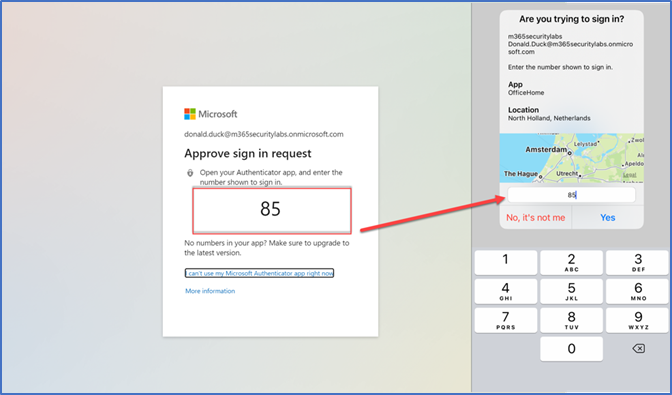The height and width of the screenshot is (395, 672).
Task: Open the More information link
Action: (x=210, y=291)
